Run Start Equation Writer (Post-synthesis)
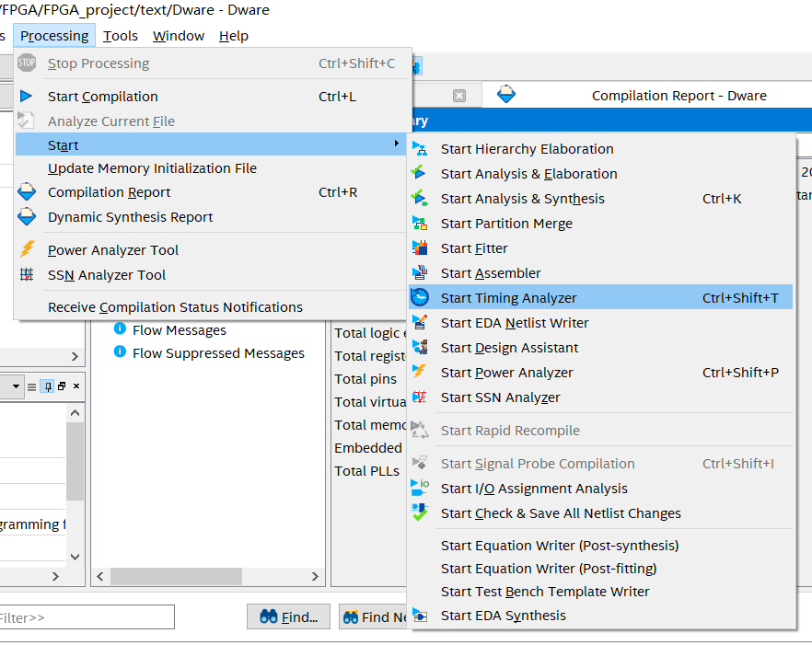 tap(600, 545)
